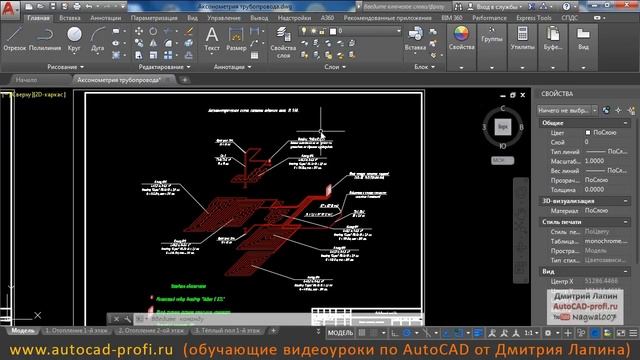The height and width of the screenshot is (360, 640).
Task: Select the Дуга arc tool
Action: 98,39
